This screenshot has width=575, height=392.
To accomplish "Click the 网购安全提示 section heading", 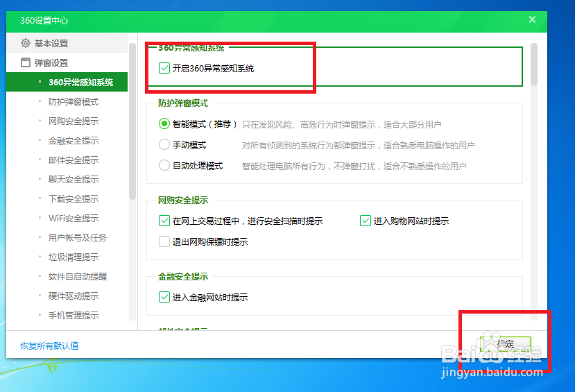I will click(x=183, y=201).
